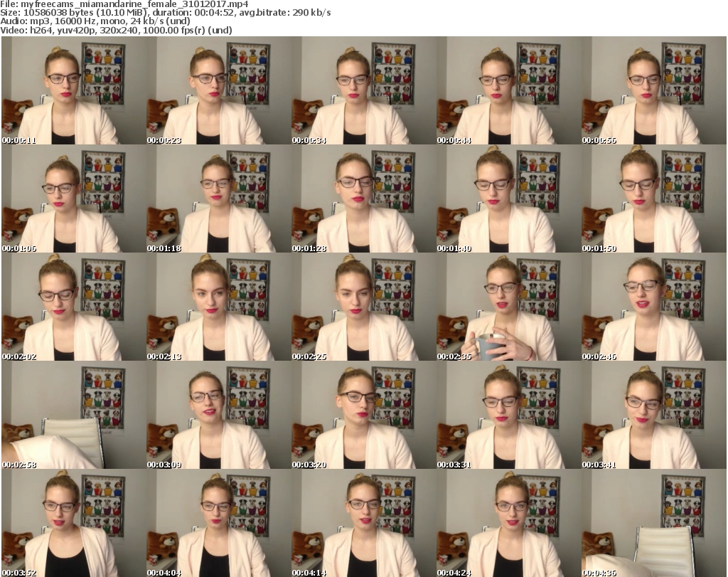
Task: Select the Video h264 info line
Action: click(x=117, y=30)
